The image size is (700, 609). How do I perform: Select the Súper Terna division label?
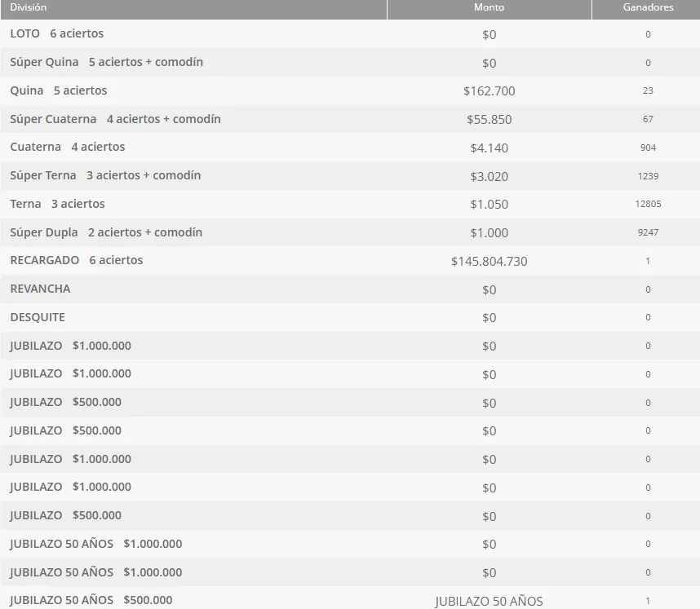tap(105, 176)
